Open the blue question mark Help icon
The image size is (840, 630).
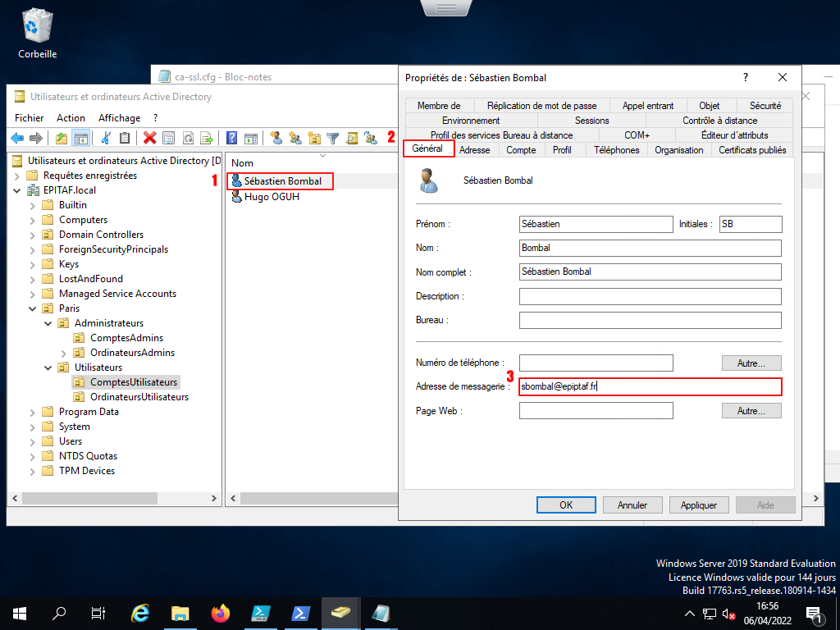(232, 138)
